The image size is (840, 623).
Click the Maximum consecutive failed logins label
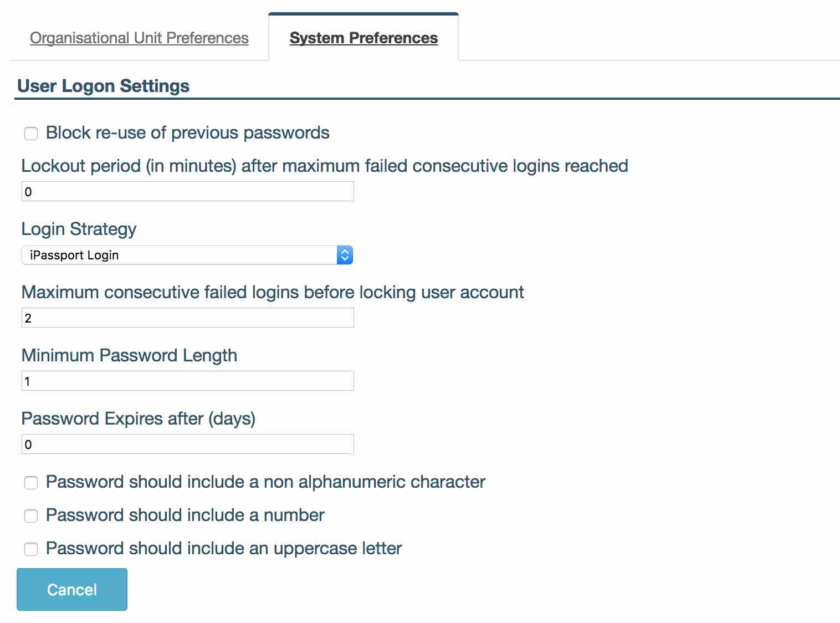tap(272, 292)
